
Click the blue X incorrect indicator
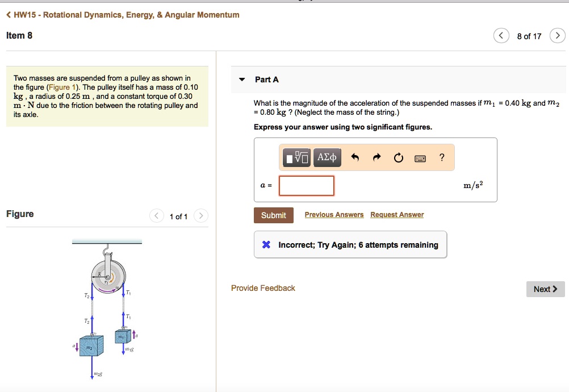coord(267,244)
